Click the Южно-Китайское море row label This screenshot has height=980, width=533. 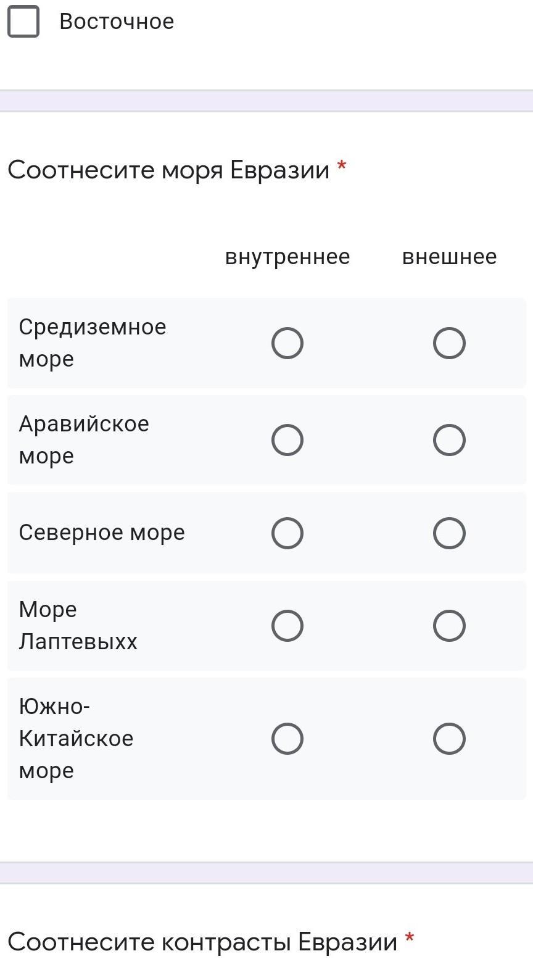coord(76,738)
